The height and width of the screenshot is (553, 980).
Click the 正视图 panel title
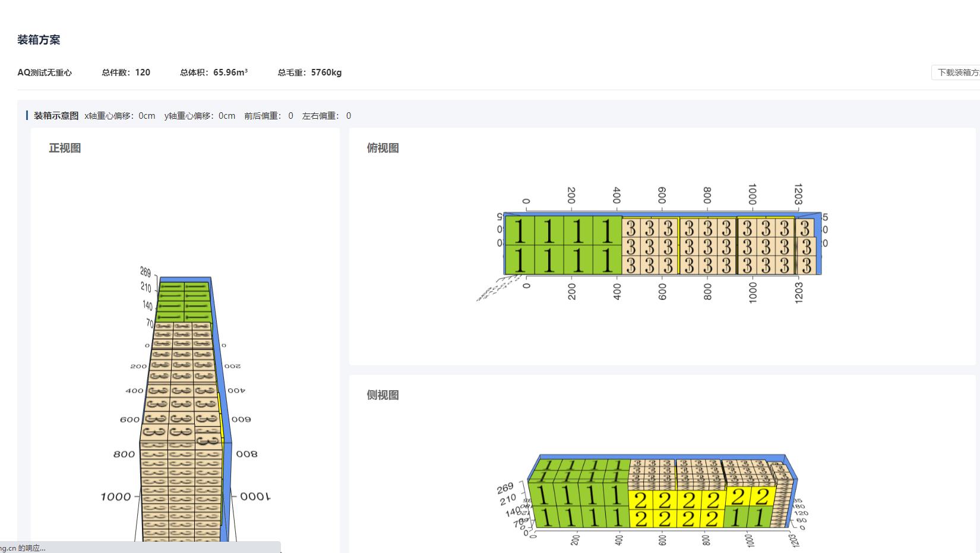(x=65, y=148)
